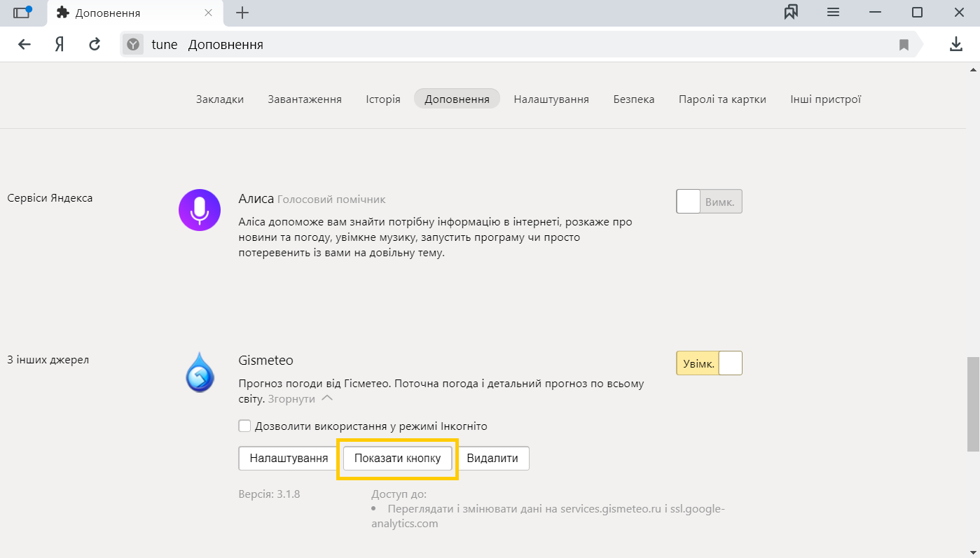This screenshot has width=980, height=558.
Task: Go back with the arrow button
Action: tap(25, 45)
